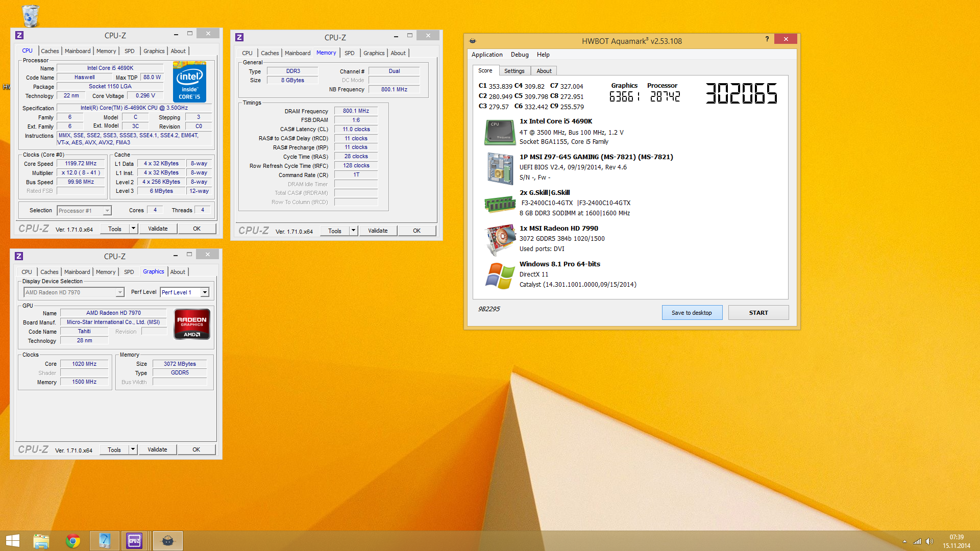Screen dimensions: 980x551
Task: Click the green RAM module icon
Action: click(500, 204)
